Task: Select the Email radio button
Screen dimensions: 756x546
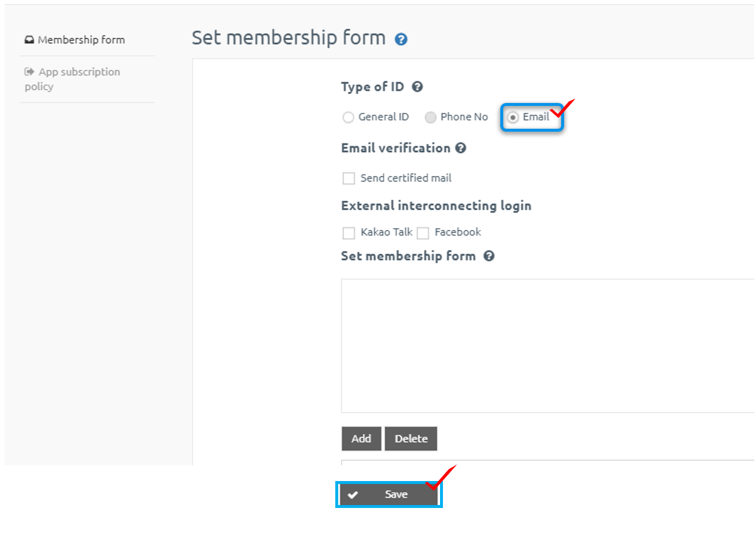Action: coord(513,117)
